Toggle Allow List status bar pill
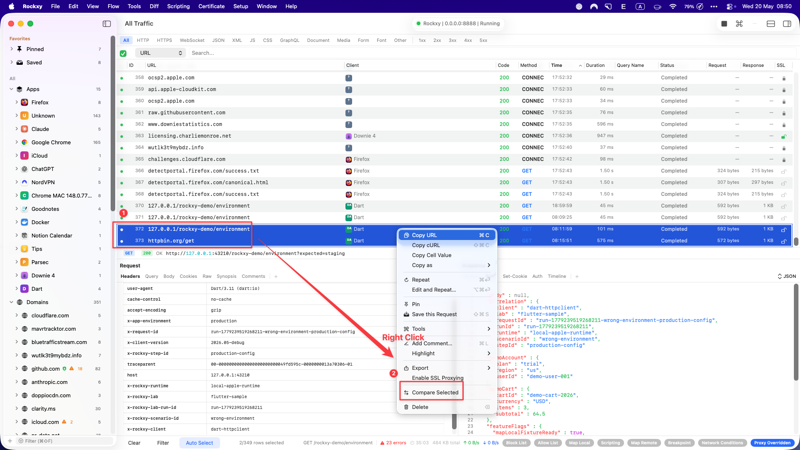This screenshot has height=450, width=800. click(547, 443)
